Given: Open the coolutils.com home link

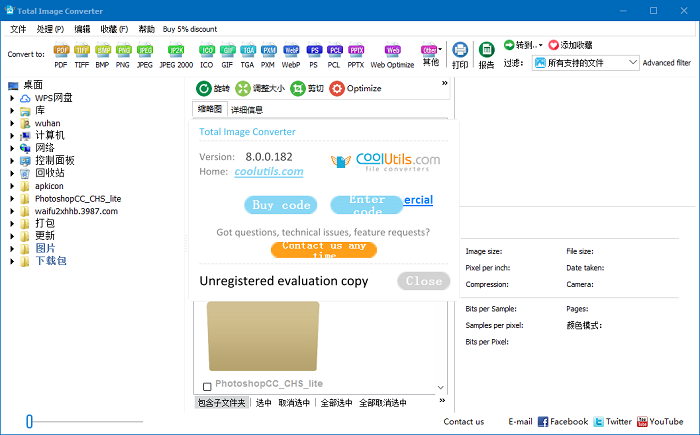Looking at the screenshot, I should click(269, 171).
